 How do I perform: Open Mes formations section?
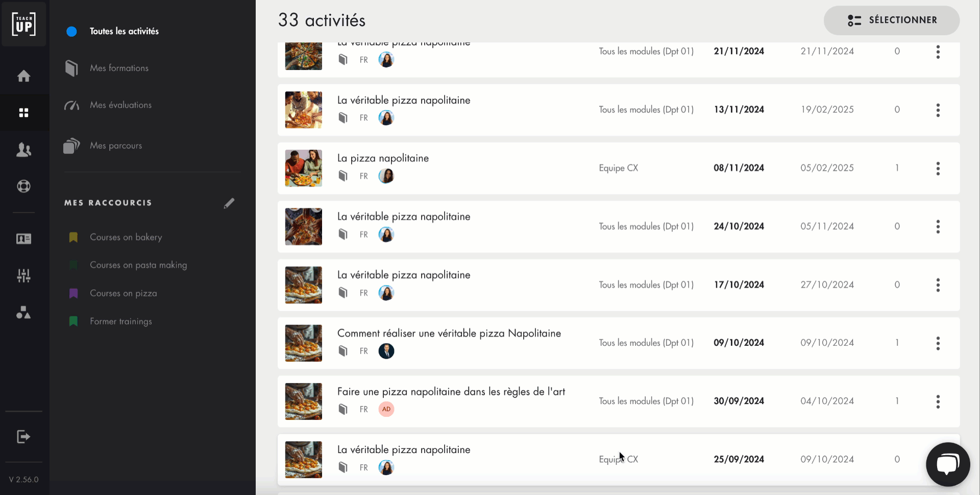119,68
